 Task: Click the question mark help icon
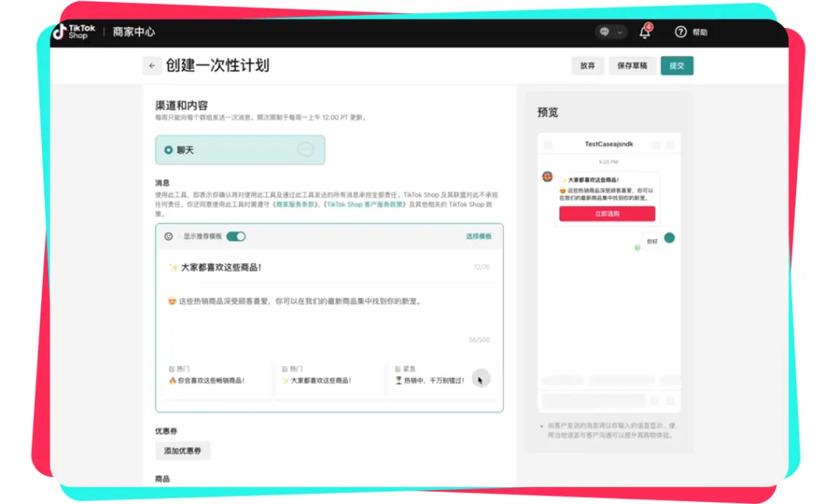coord(680,32)
